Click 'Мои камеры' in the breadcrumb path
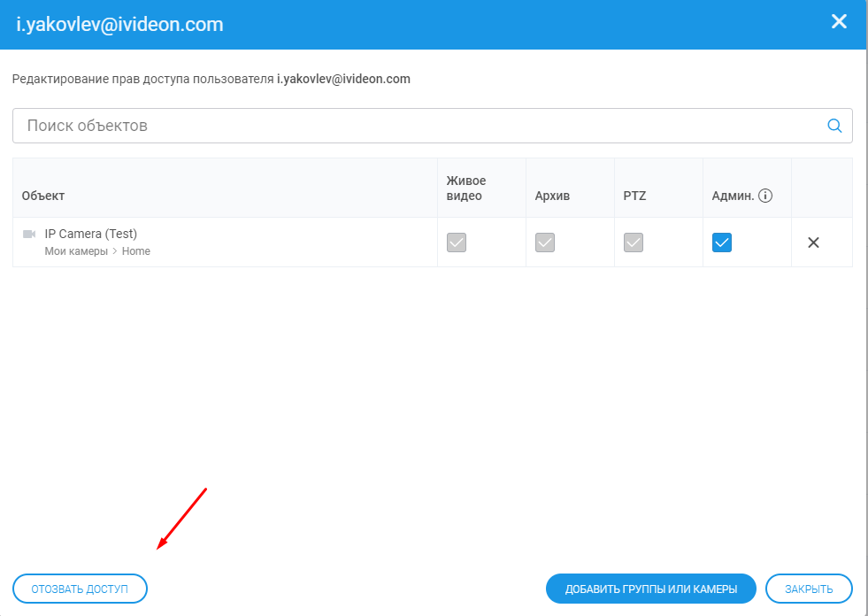The image size is (868, 616). point(76,251)
